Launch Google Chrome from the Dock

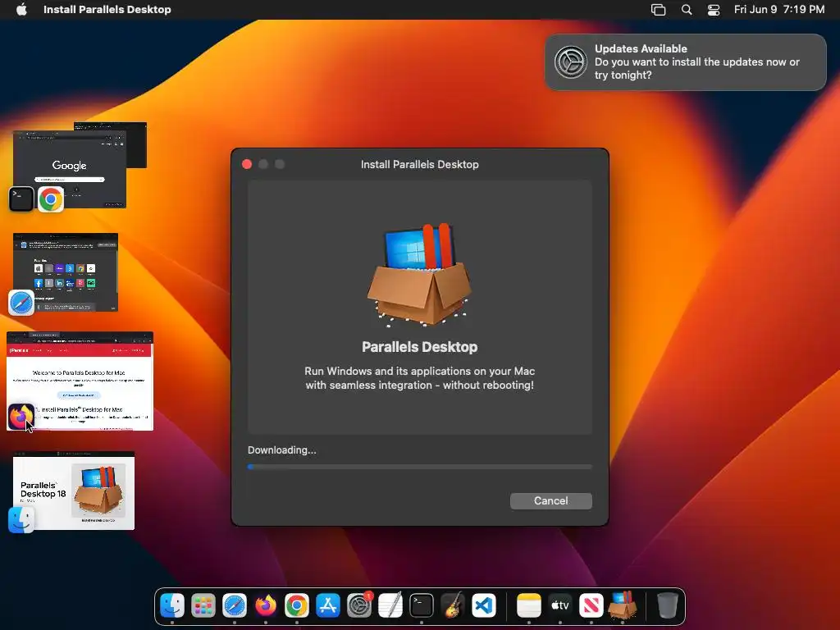(297, 606)
